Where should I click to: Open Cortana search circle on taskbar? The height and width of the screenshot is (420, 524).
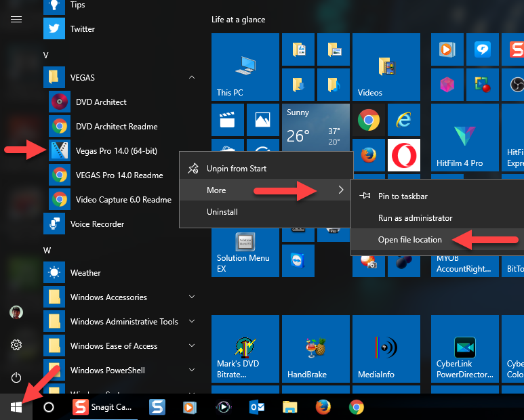(x=49, y=407)
